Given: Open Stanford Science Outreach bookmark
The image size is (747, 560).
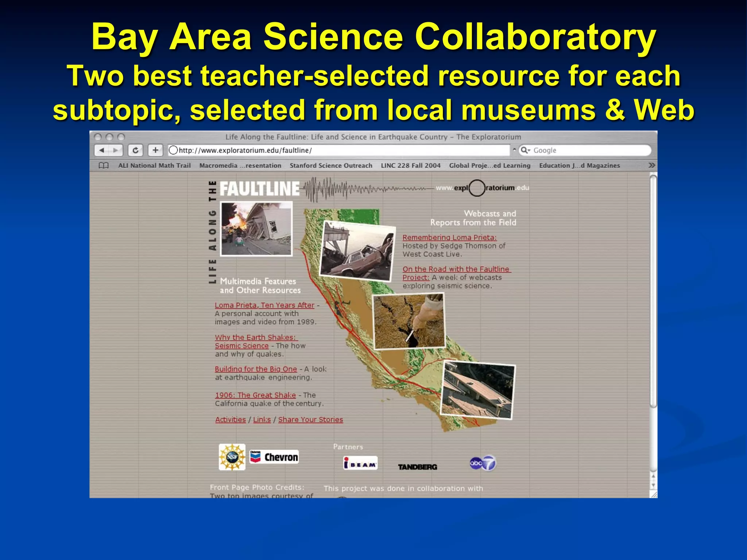Looking at the screenshot, I should click(x=331, y=166).
